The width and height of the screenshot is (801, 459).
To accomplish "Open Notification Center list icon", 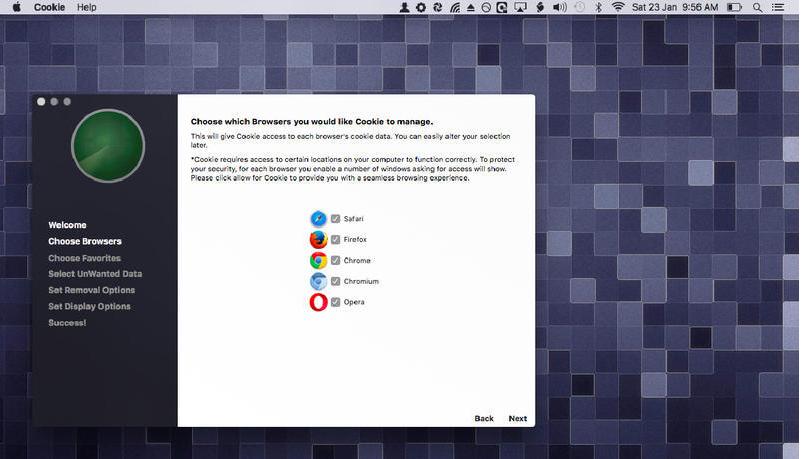I will (x=780, y=7).
